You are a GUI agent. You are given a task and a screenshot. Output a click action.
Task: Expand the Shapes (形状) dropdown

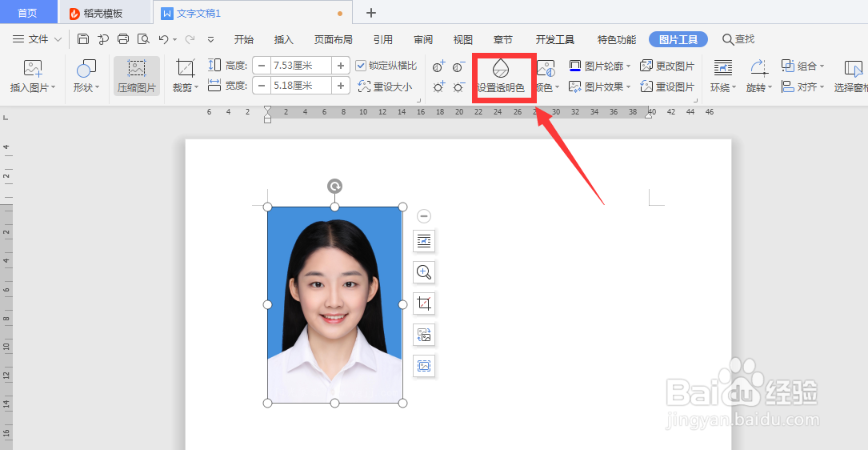pos(97,87)
